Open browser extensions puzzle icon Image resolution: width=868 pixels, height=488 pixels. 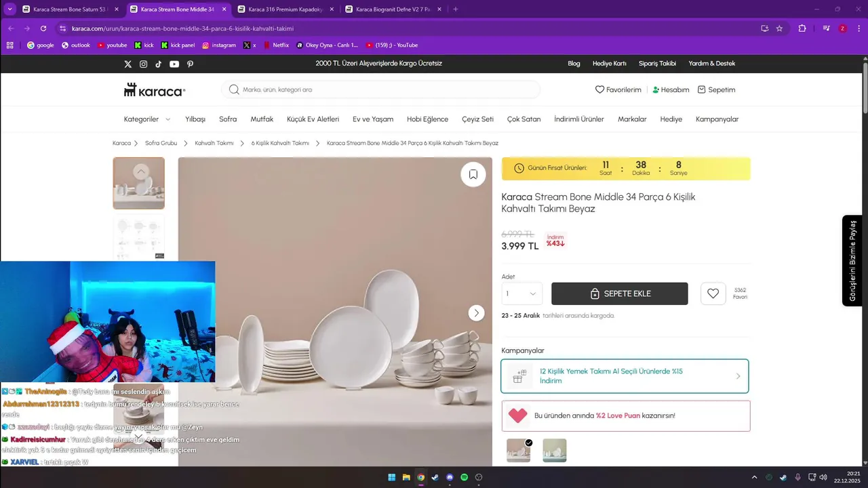[802, 28]
